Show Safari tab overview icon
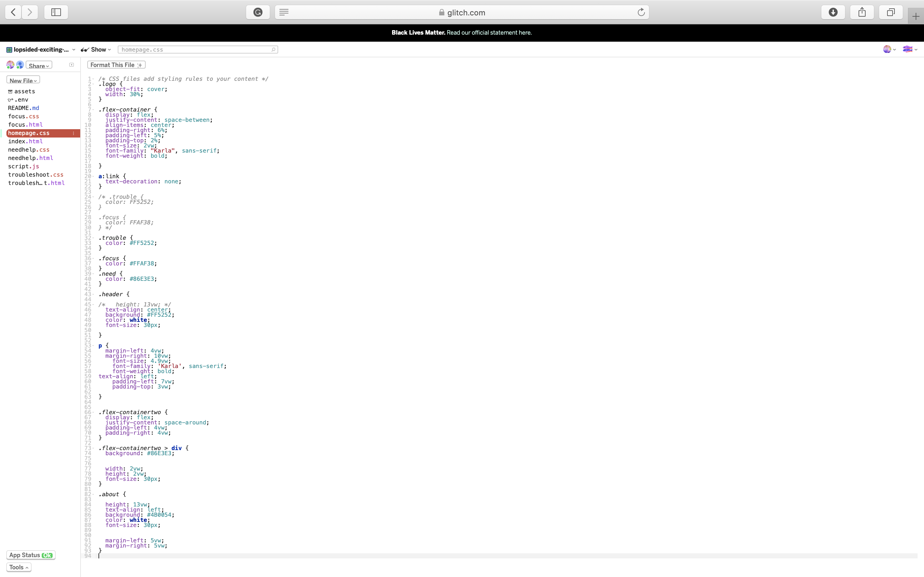The height and width of the screenshot is (577, 924). pos(890,12)
